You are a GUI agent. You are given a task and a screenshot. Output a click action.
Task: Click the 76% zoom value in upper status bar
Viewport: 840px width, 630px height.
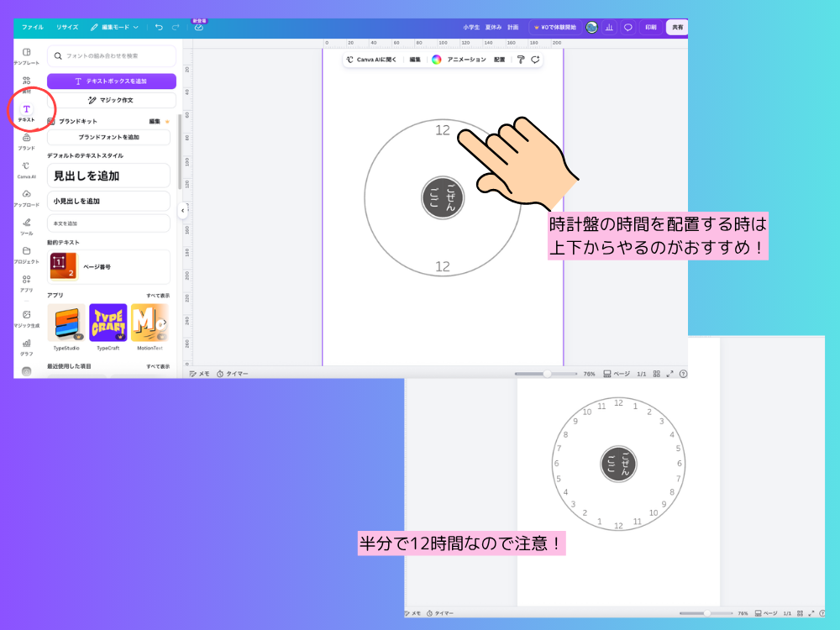(x=590, y=374)
